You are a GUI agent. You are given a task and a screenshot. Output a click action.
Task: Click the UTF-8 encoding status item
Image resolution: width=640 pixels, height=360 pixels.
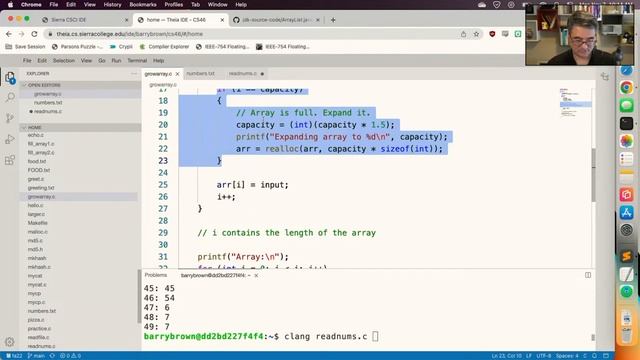pos(544,356)
